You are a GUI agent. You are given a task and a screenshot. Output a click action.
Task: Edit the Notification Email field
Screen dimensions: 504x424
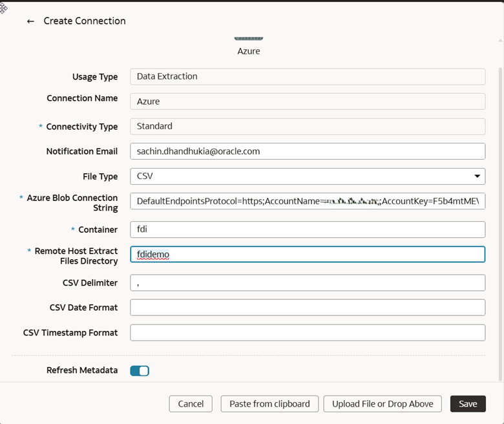308,151
